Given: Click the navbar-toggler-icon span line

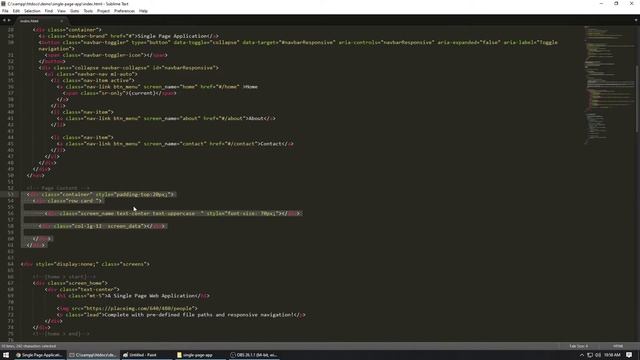Looking at the screenshot, I should [106, 55].
